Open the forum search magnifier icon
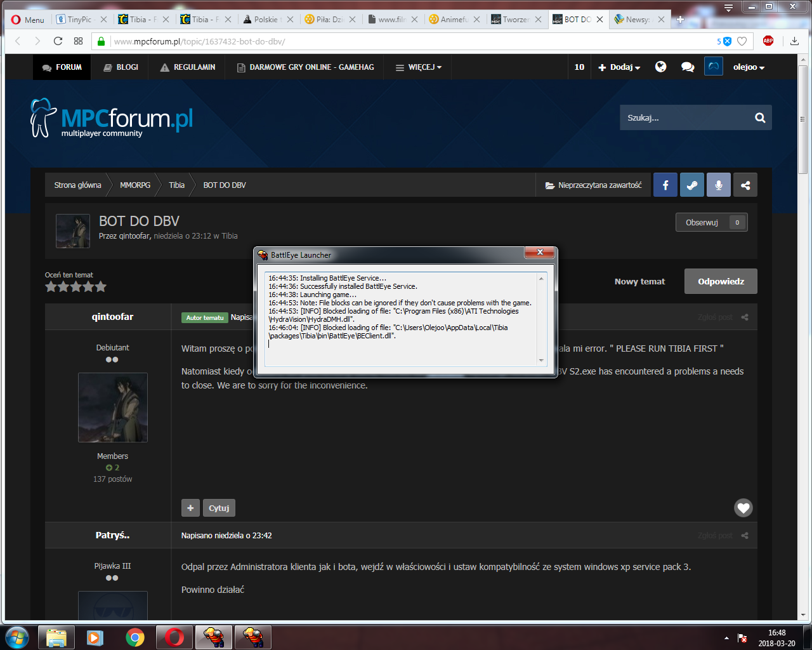This screenshot has height=650, width=812. (760, 118)
